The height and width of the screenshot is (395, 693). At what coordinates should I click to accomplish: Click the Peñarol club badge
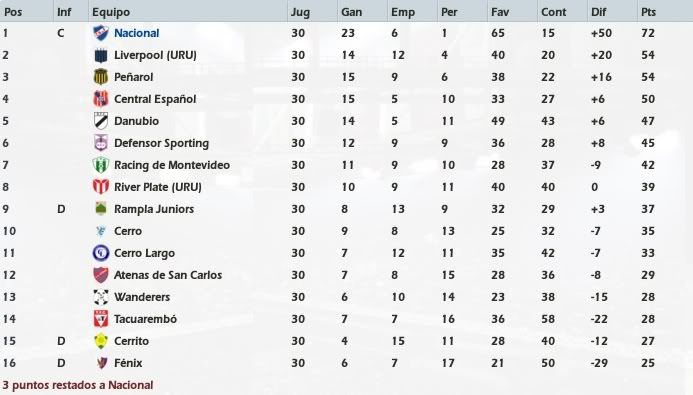101,77
